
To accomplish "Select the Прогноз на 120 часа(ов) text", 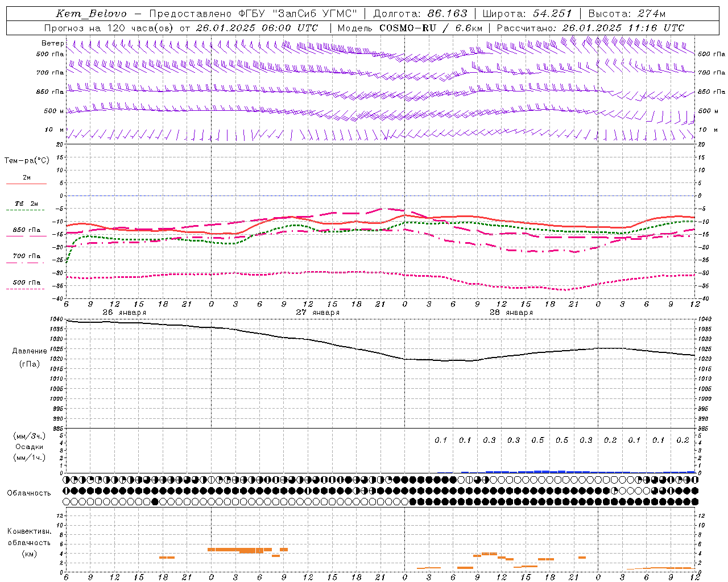I will tap(109, 28).
